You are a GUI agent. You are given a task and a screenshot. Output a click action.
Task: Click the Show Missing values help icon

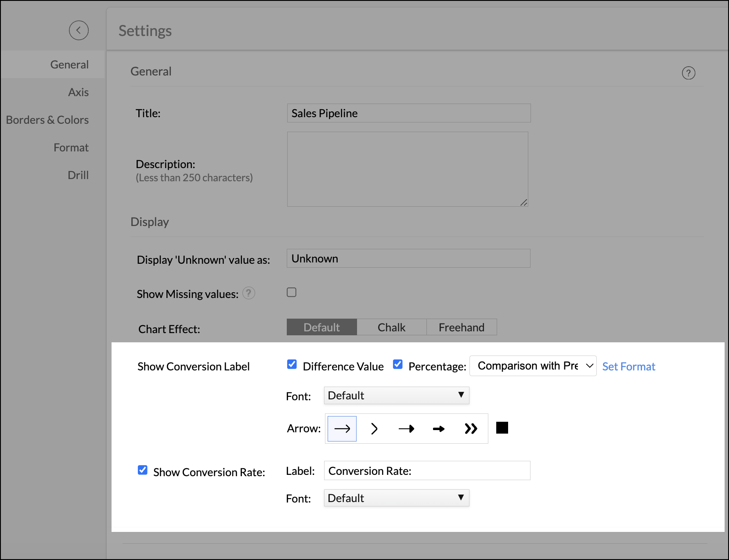249,293
